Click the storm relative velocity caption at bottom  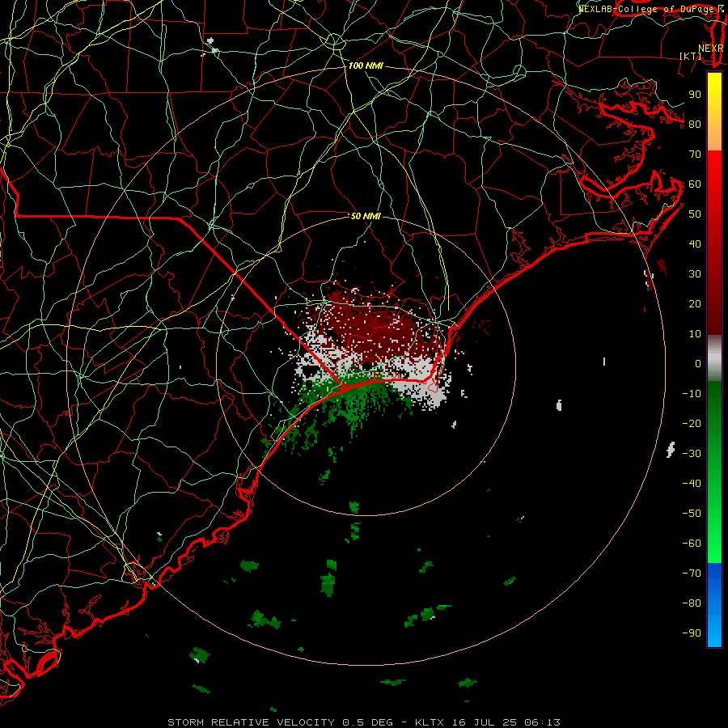coord(364,722)
